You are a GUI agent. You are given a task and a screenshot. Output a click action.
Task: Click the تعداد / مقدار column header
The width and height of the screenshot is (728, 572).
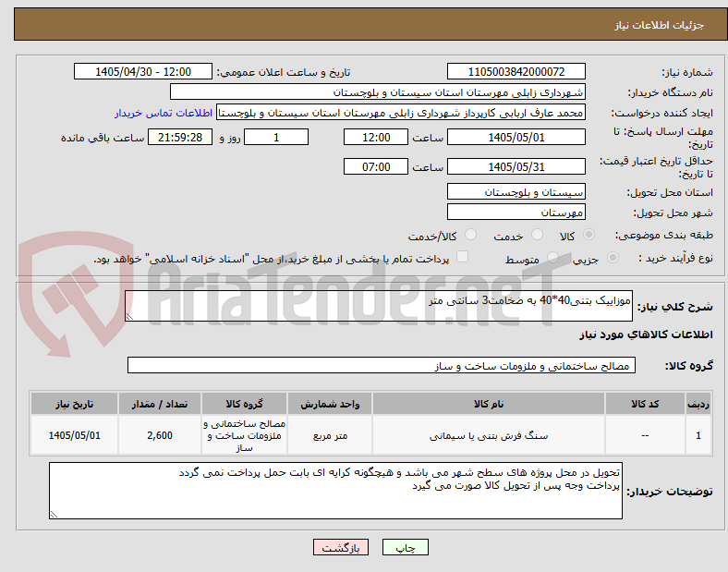pos(160,404)
